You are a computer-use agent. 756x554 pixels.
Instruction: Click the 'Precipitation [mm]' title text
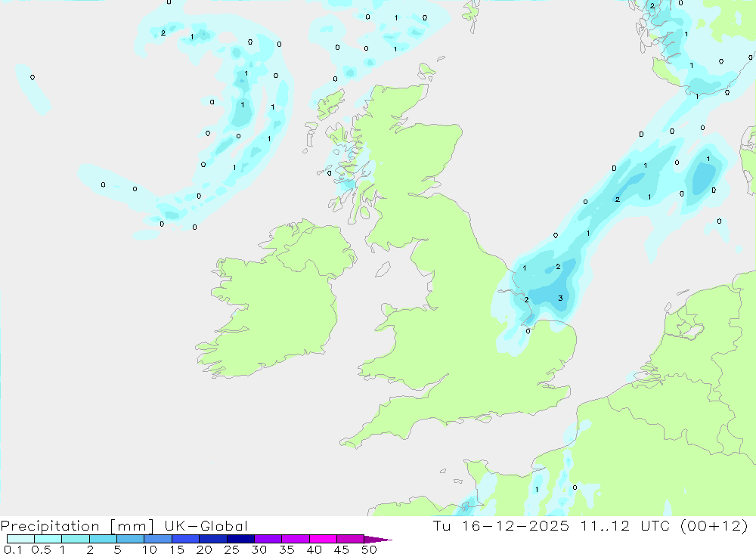point(77,526)
